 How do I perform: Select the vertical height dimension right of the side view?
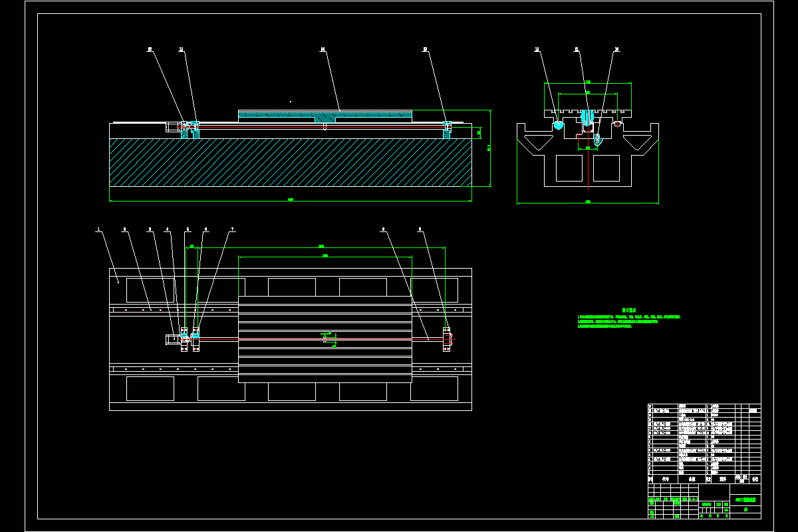(490, 148)
